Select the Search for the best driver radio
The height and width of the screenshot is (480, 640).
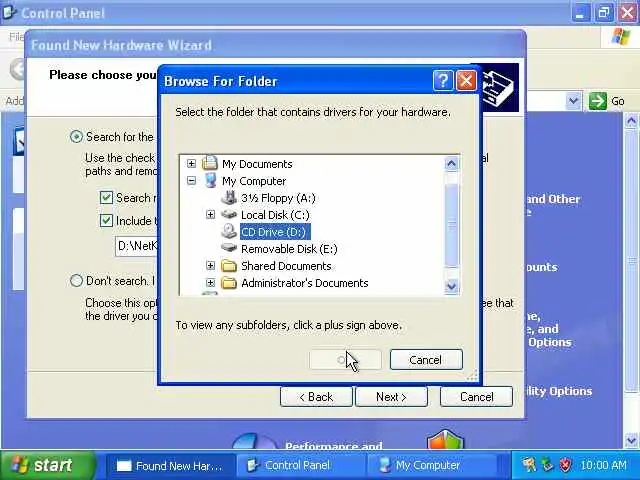click(76, 136)
